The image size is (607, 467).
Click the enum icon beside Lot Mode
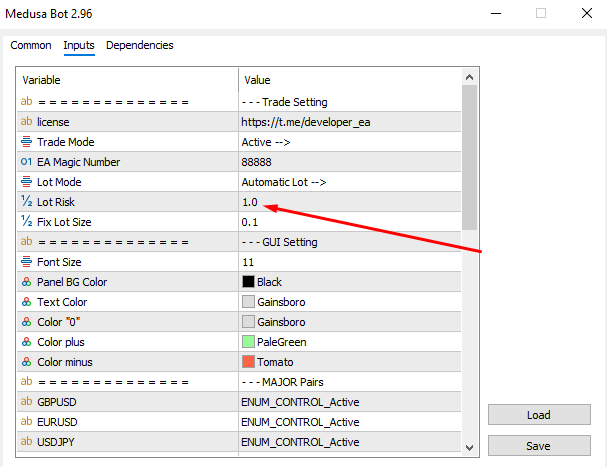(x=26, y=182)
